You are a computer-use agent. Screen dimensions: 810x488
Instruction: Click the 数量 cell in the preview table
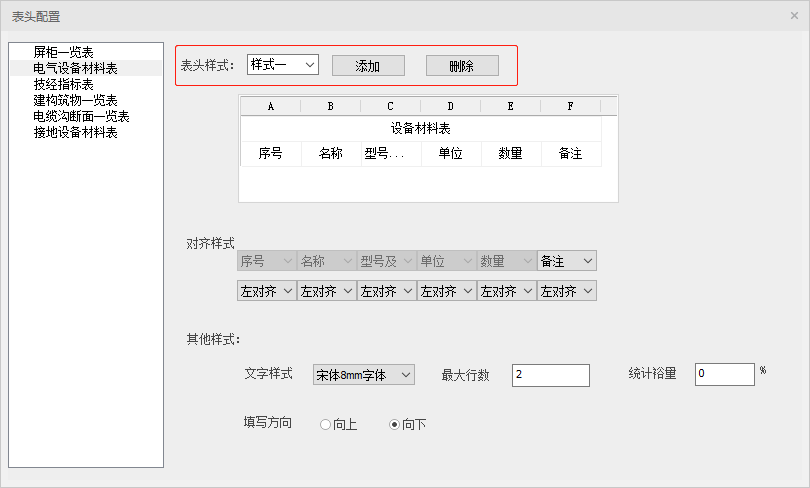click(x=511, y=153)
